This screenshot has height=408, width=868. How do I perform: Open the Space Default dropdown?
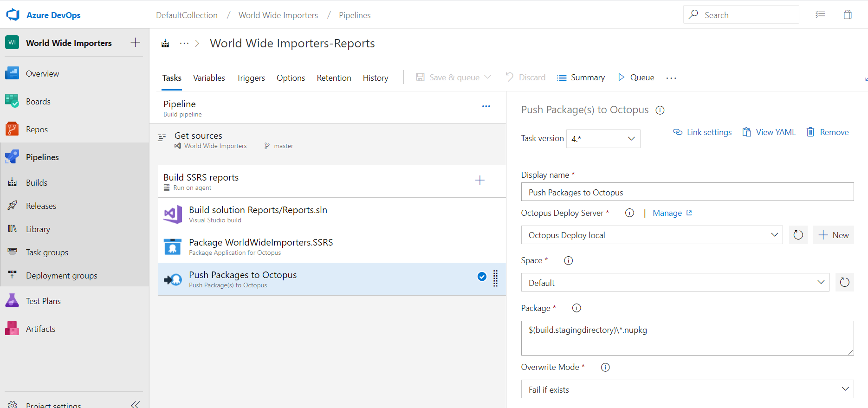(x=675, y=283)
